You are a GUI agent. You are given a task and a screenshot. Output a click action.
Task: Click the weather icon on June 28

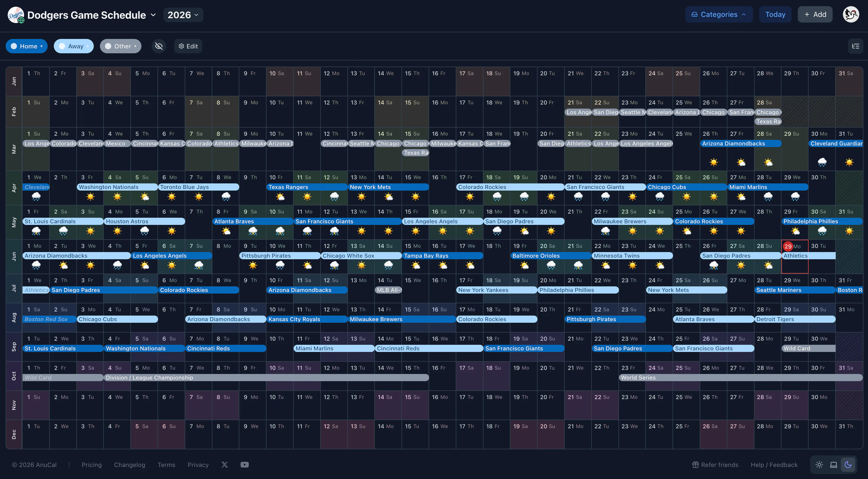pos(768,265)
